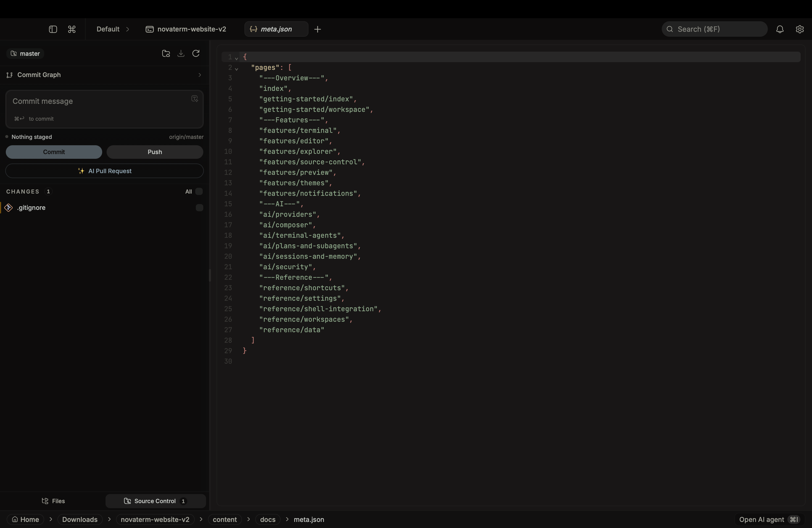Open the Source Control panel tab
812x528 pixels.
155,501
